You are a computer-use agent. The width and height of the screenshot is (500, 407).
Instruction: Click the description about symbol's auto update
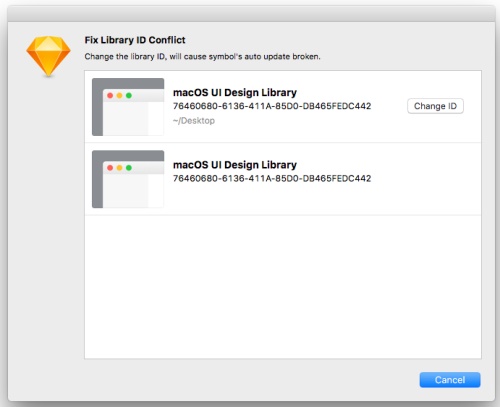(x=202, y=56)
